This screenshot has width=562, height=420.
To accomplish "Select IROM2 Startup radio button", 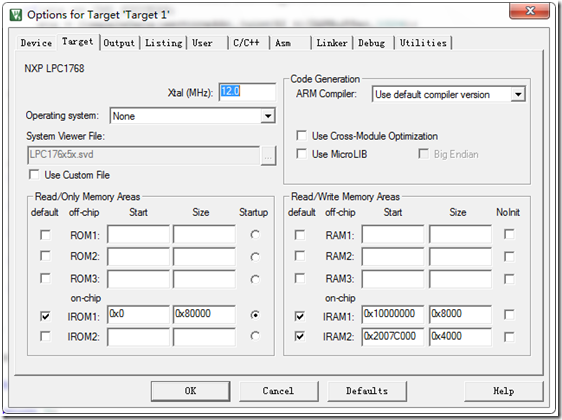I will click(x=255, y=336).
